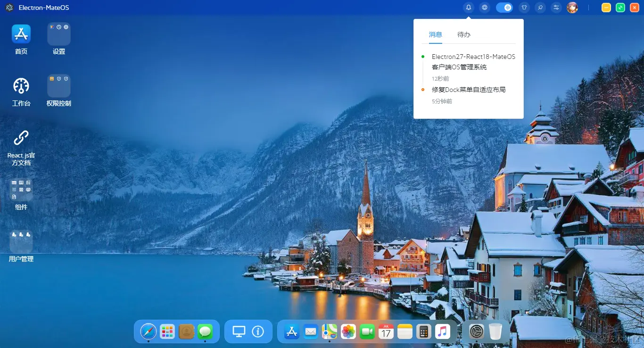Click the notification bell in the top bar
This screenshot has height=348, width=644.
[x=468, y=7]
